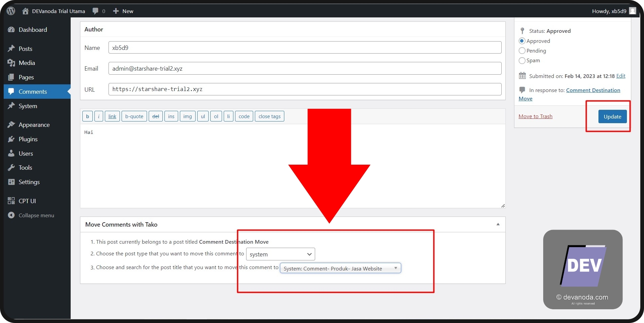Open the post type dropdown showing system

click(281, 254)
